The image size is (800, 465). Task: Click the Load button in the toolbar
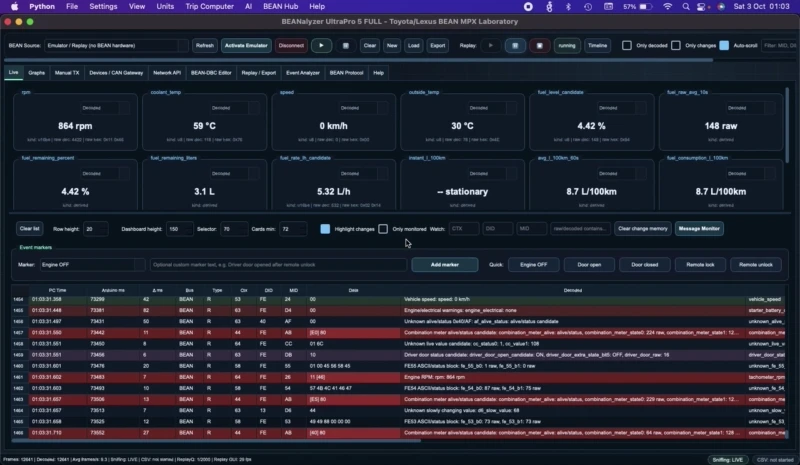pyautogui.click(x=414, y=45)
